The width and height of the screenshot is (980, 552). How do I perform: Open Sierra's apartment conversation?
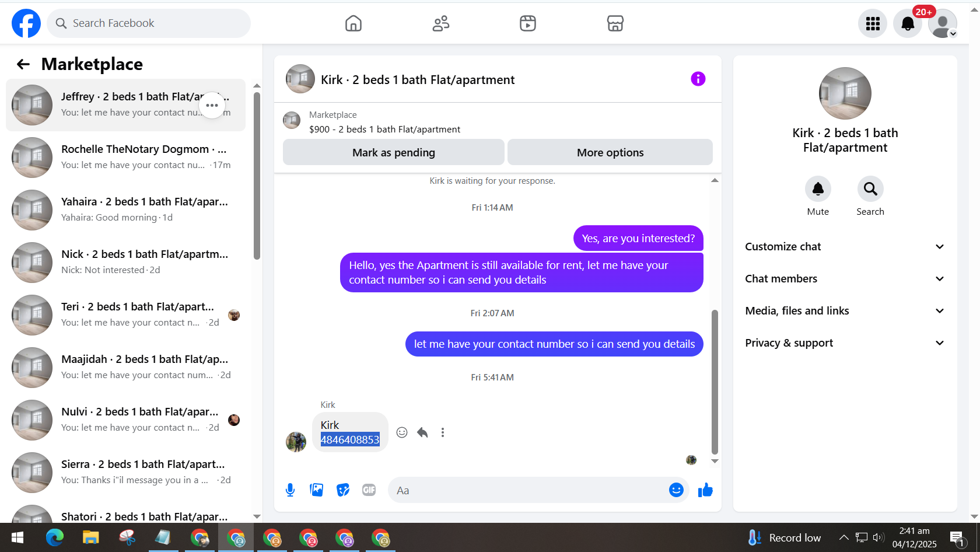tap(125, 473)
